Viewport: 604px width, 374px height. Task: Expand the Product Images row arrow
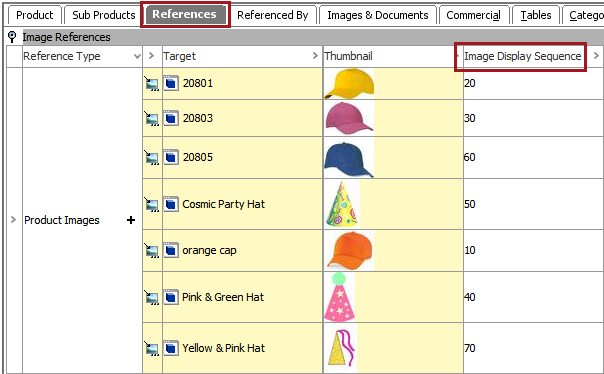(x=13, y=220)
